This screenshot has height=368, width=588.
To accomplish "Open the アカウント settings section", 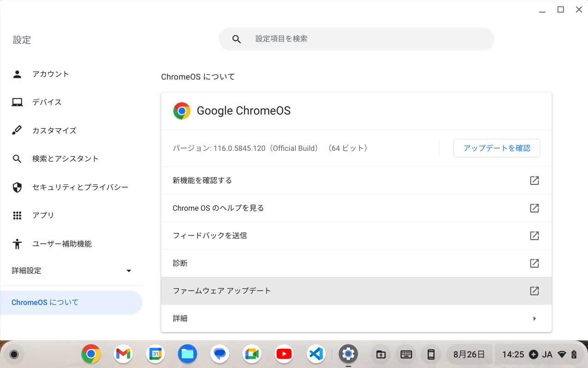I will click(71, 74).
